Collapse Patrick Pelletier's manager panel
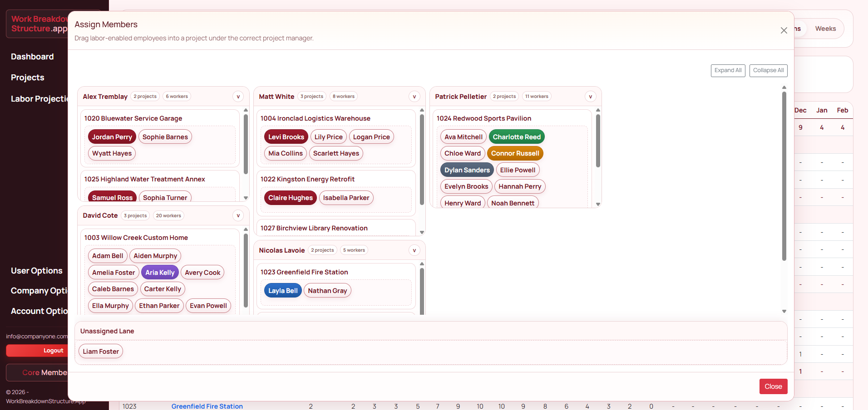The width and height of the screenshot is (868, 410). [590, 97]
